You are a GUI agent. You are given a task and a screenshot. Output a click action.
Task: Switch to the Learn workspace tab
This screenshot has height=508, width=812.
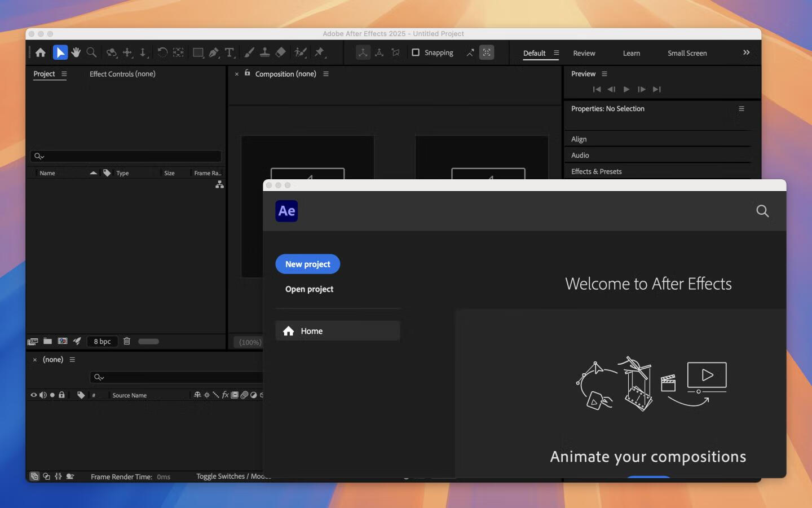631,53
